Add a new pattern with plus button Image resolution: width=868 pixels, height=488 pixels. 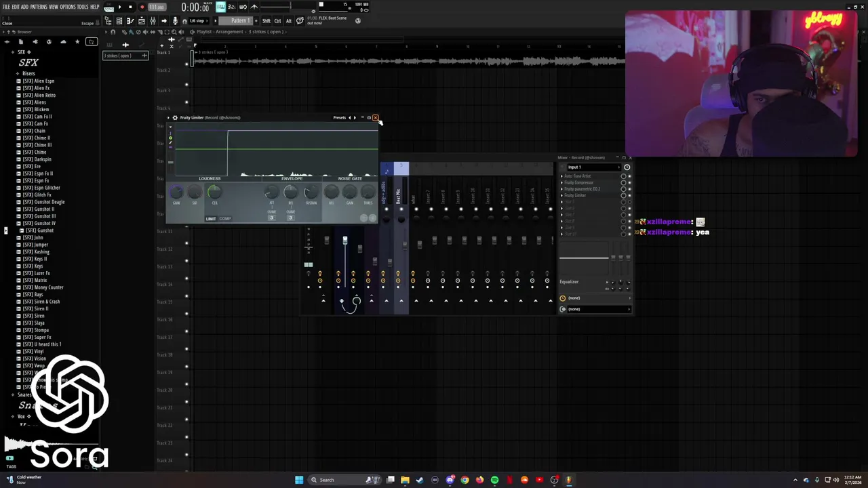[x=256, y=21]
